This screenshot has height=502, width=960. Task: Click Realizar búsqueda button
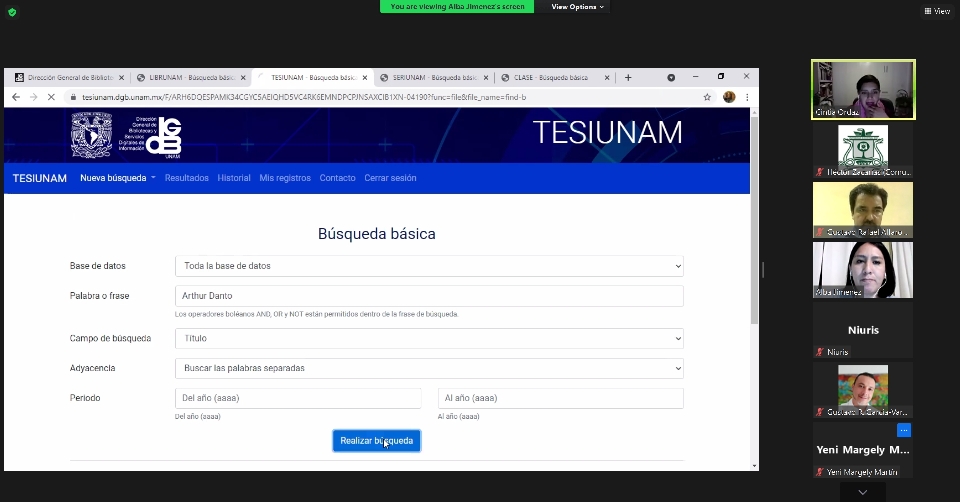[377, 441]
